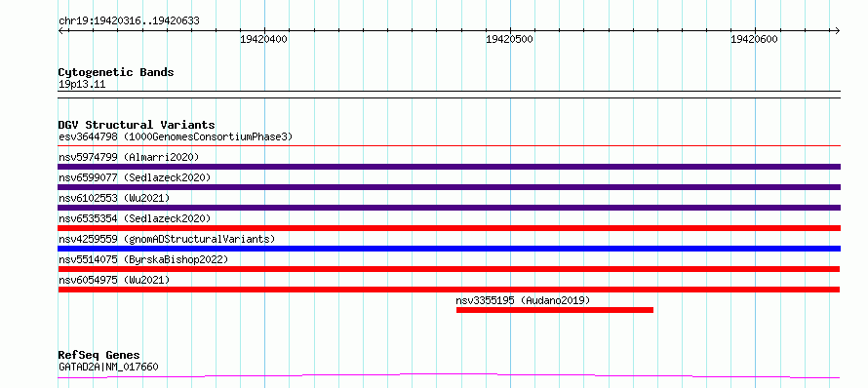The image size is (868, 388).
Task: Click the red bar for nsv6535354
Action: coord(449,228)
